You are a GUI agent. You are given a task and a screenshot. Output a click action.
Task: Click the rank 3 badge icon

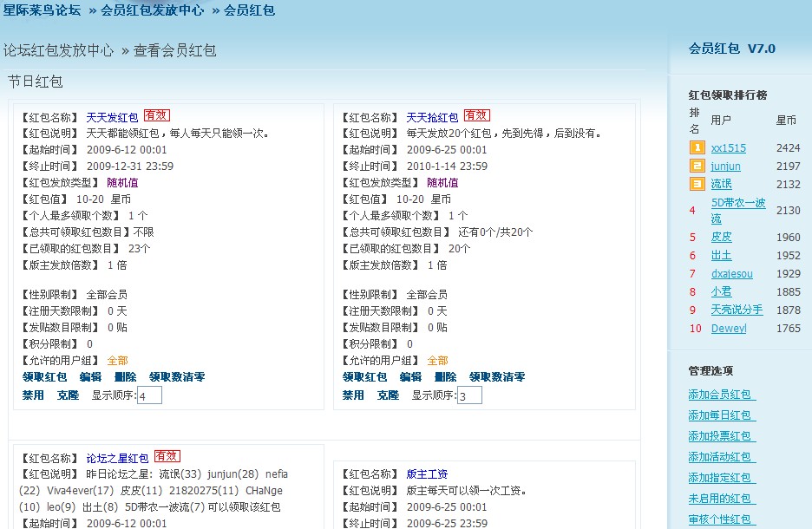point(697,184)
